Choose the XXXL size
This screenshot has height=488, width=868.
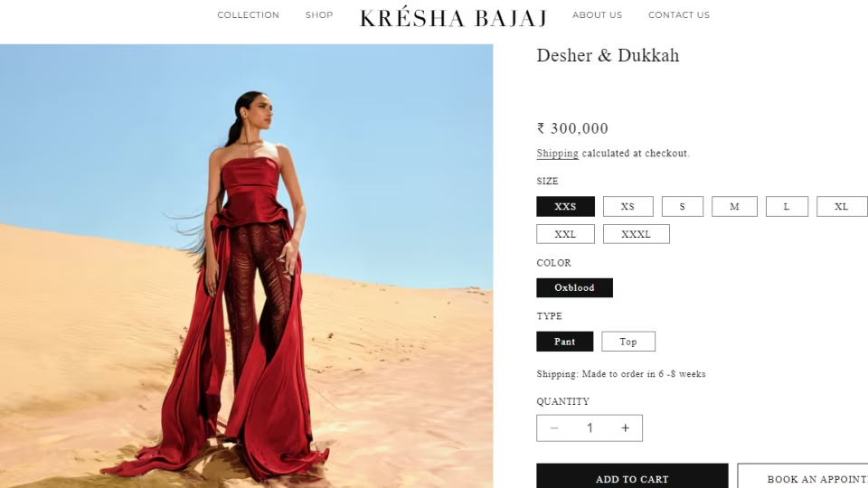pyautogui.click(x=636, y=234)
